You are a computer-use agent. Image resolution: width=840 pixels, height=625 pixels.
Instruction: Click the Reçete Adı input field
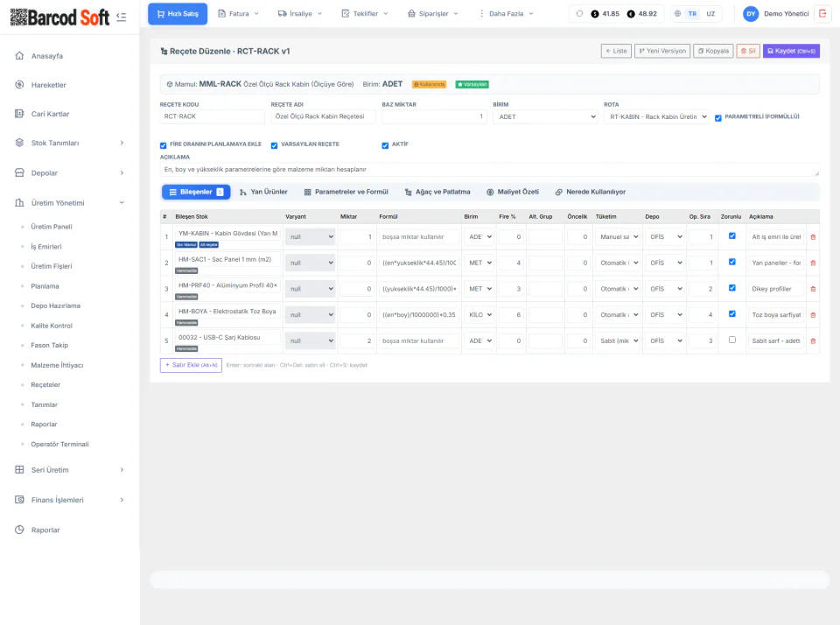pos(323,116)
